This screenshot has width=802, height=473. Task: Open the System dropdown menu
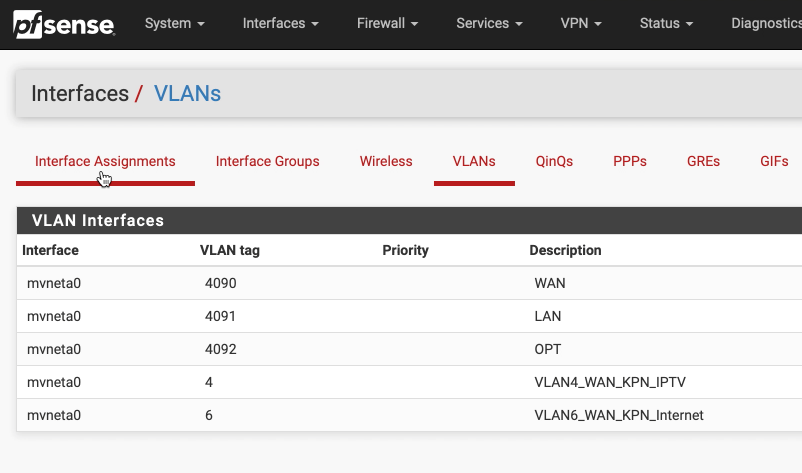[174, 24]
